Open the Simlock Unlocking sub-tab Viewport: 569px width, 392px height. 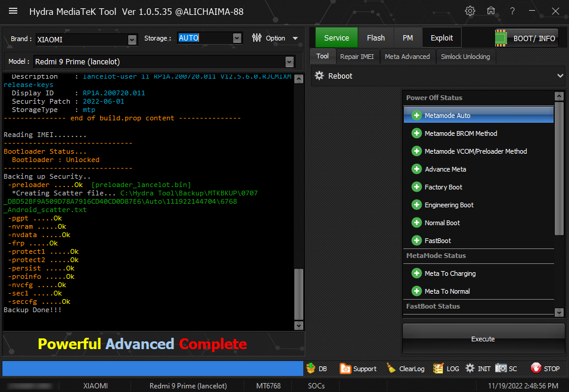coord(465,57)
